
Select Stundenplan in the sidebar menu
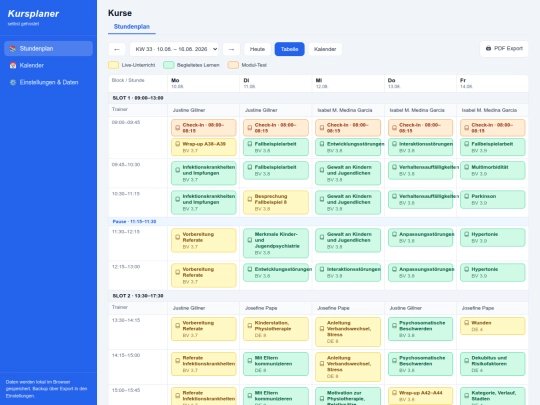[x=49, y=49]
